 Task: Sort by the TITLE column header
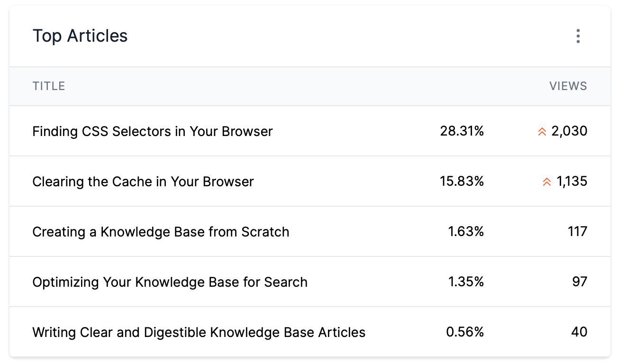coord(49,86)
